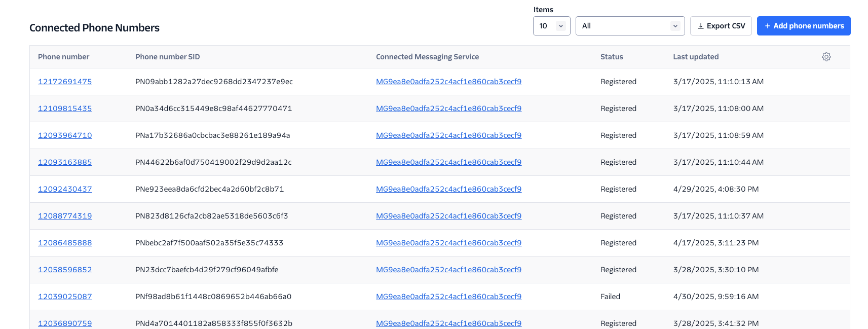Open Messaging Service link for 12092430437
The height and width of the screenshot is (329, 868).
(448, 189)
